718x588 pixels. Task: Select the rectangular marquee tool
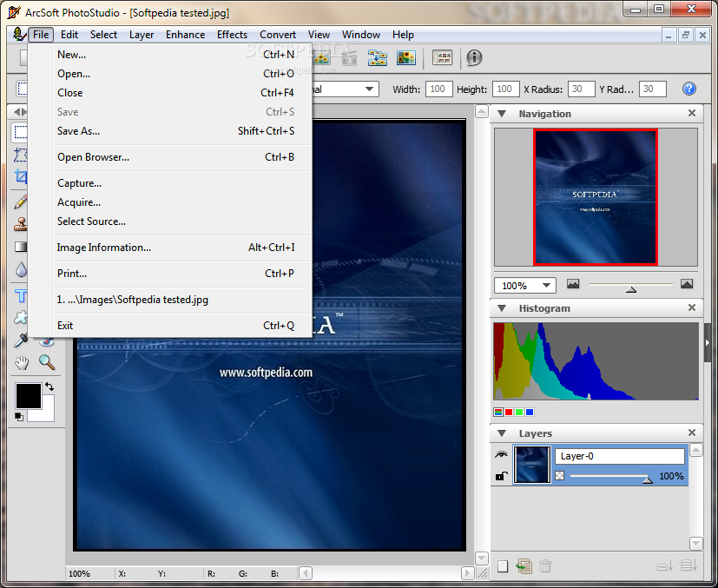coord(20,132)
